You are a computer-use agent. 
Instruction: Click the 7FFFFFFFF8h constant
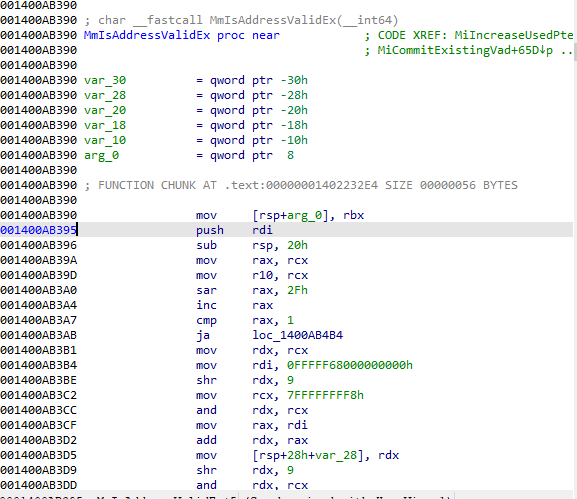(325, 396)
